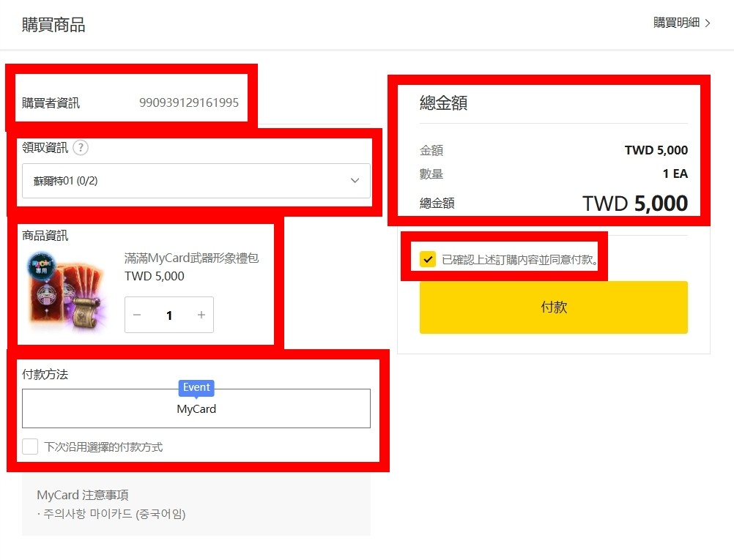Viewport: 734px width, 560px height.
Task: Decrease quantity with the minus button
Action: tap(137, 315)
